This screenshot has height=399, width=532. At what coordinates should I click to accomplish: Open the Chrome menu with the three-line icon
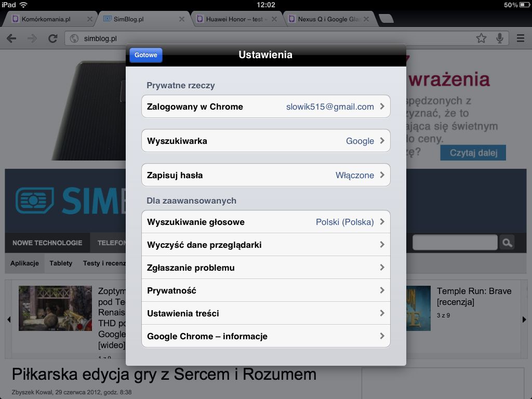519,38
